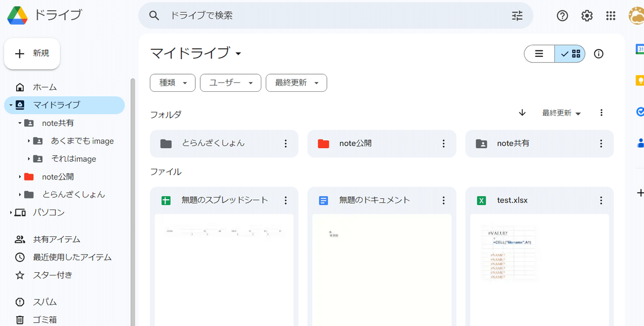Go to ホーム in sidebar
Image resolution: width=644 pixels, height=326 pixels.
point(45,87)
